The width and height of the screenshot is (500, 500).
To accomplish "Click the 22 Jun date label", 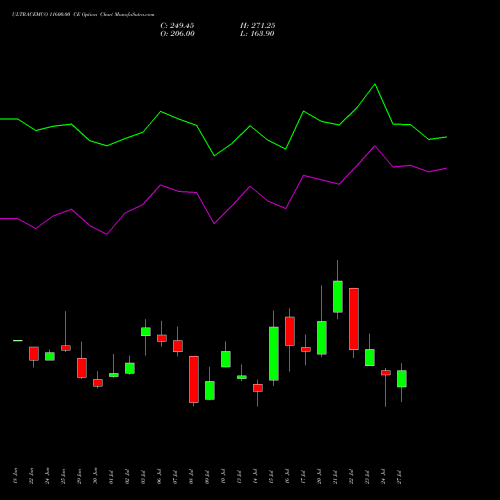I will pos(31,476).
